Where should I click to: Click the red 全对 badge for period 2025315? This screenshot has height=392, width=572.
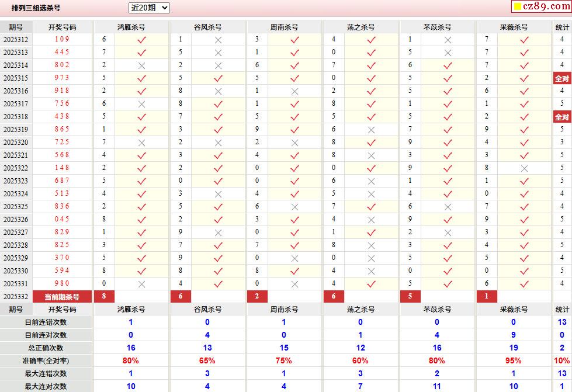(562, 78)
